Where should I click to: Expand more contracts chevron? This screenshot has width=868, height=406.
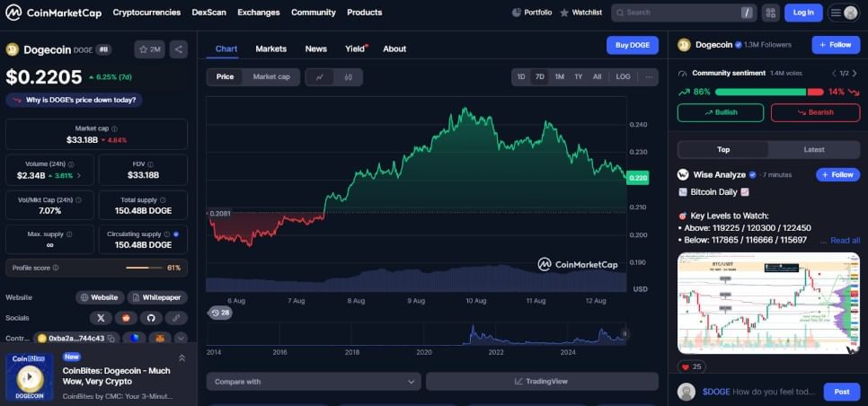[x=181, y=338]
